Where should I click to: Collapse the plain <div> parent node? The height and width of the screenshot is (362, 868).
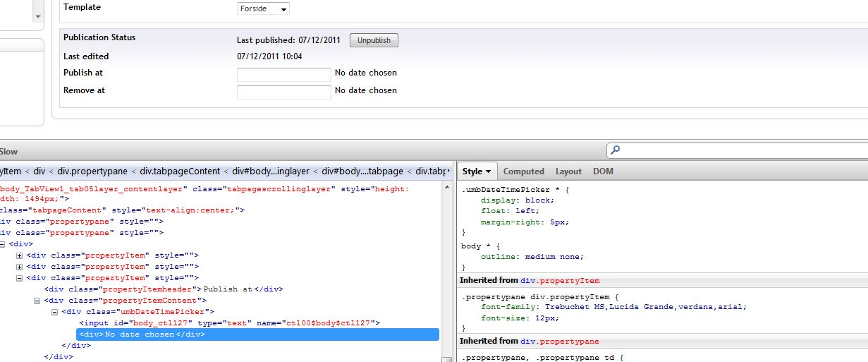coord(2,244)
